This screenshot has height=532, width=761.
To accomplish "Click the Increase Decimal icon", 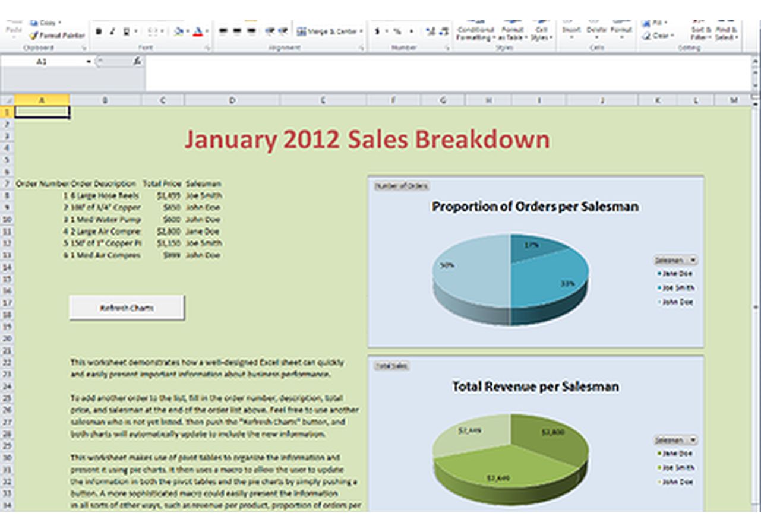I will [430, 31].
